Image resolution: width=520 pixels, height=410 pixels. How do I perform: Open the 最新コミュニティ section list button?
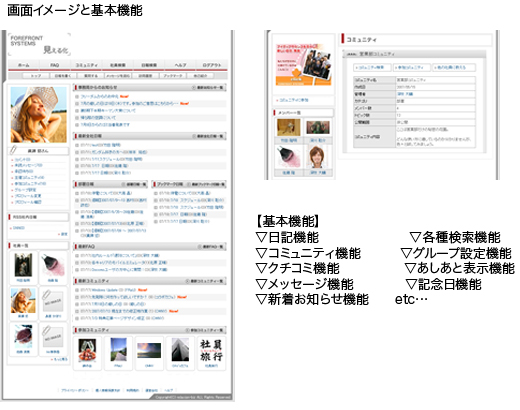(205, 281)
